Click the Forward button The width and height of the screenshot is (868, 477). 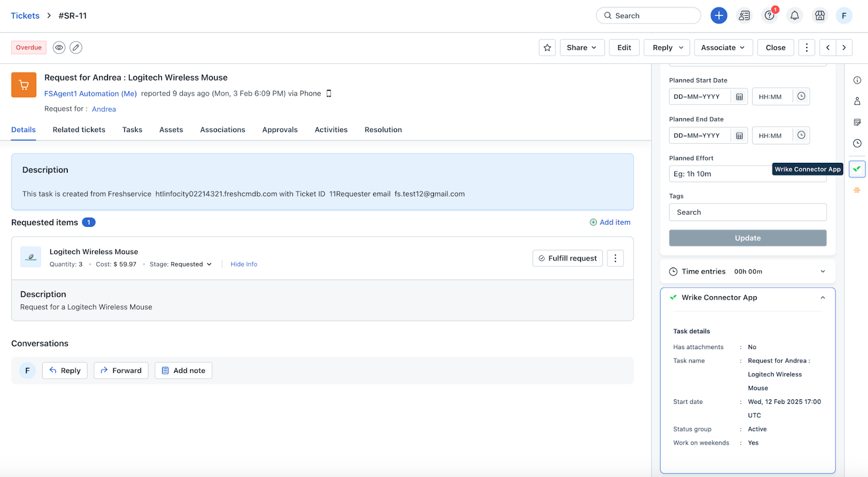(121, 371)
